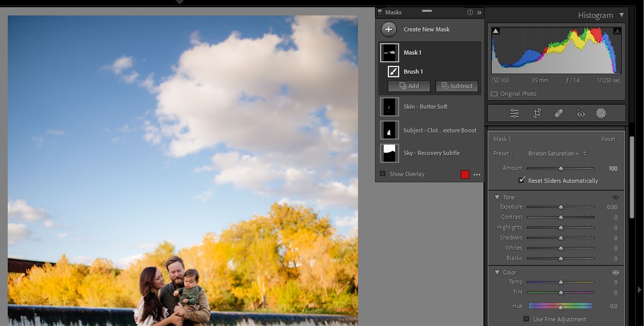Open the Edit sliders tool
This screenshot has height=326, width=644.
coord(514,113)
